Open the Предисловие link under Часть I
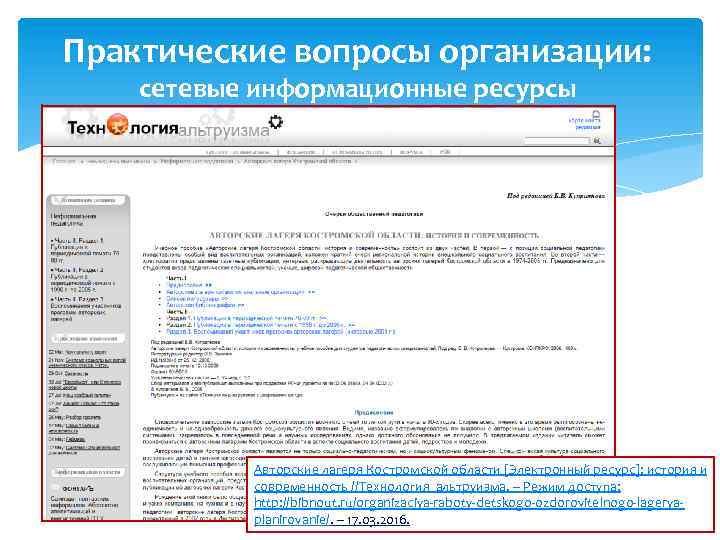 point(189,285)
